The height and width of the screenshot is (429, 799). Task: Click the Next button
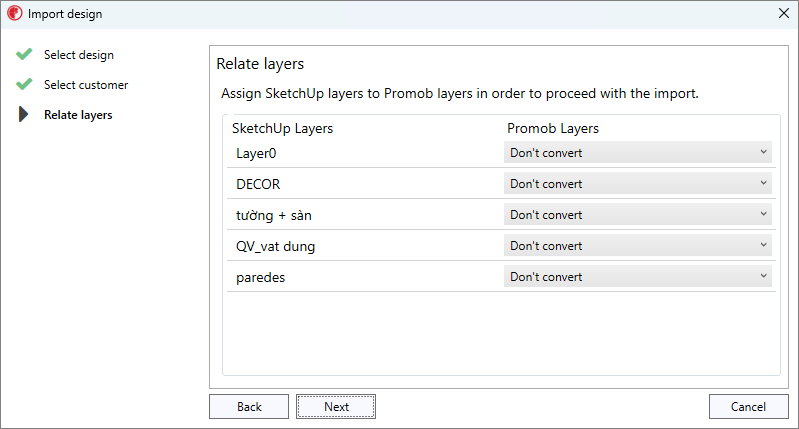pos(336,407)
